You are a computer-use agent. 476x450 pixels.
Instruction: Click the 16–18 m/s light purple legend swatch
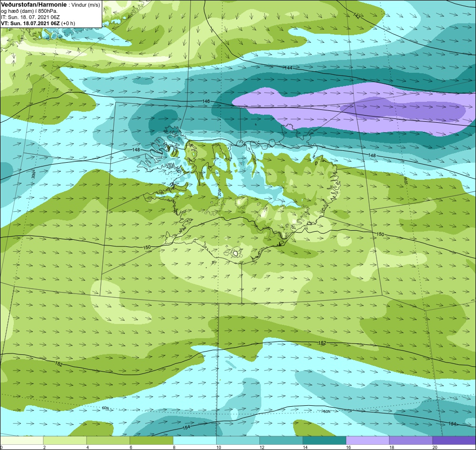point(367,440)
